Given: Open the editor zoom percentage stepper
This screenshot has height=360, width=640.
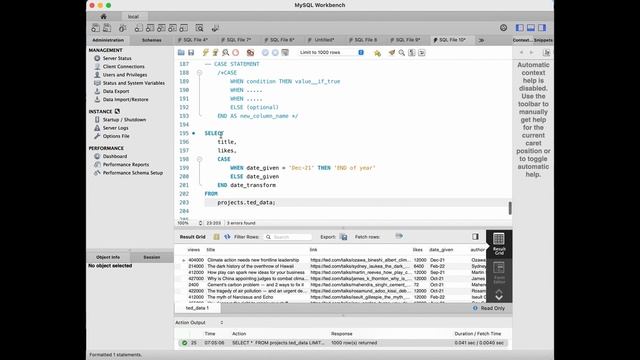Looking at the screenshot, I should tap(200, 223).
